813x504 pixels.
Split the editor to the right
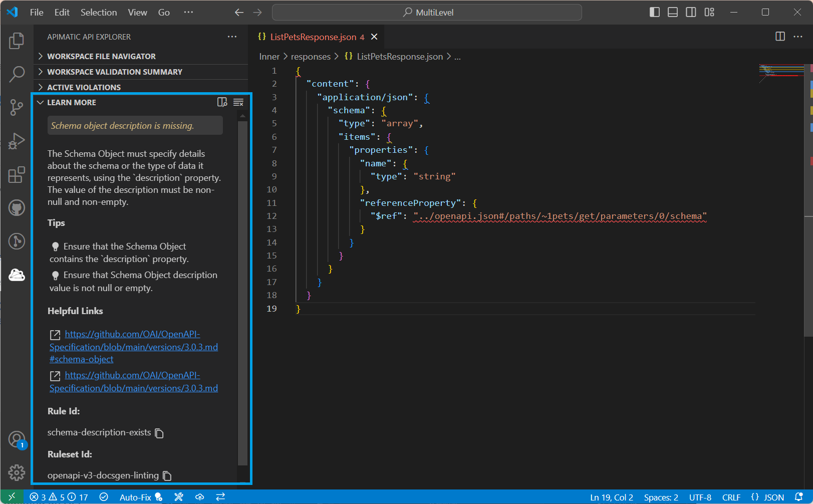[x=780, y=37]
